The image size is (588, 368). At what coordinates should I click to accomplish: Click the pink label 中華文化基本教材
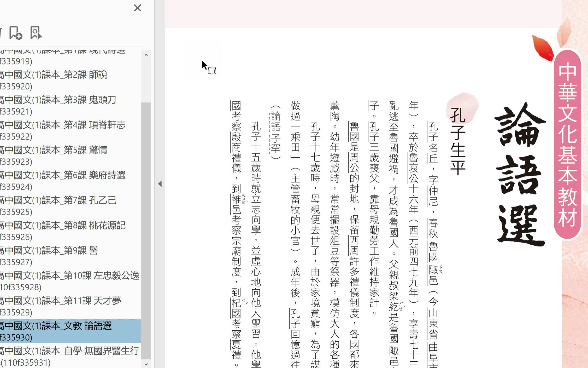coord(567,144)
